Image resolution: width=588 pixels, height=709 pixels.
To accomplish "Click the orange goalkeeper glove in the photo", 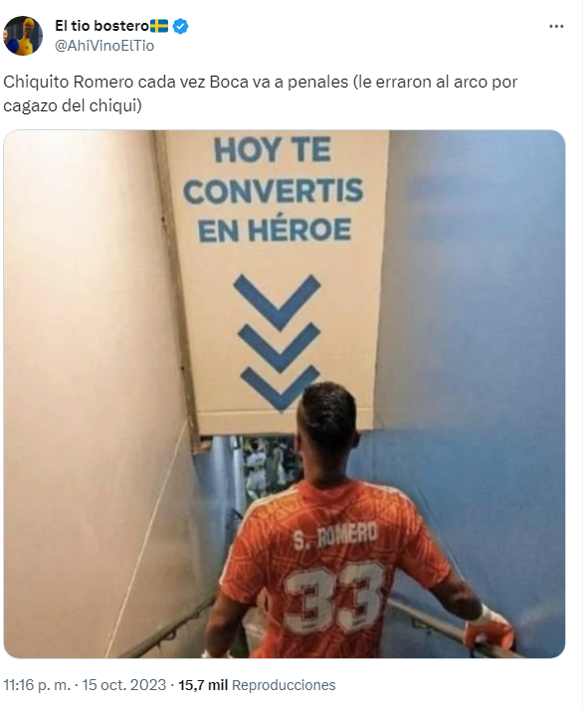I will pyautogui.click(x=489, y=627).
